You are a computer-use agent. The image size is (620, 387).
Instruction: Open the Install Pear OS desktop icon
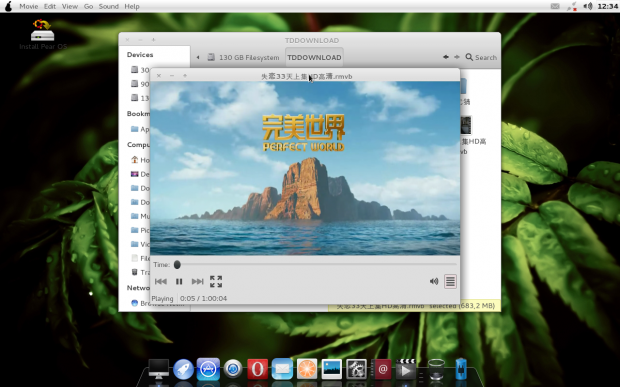click(43, 34)
